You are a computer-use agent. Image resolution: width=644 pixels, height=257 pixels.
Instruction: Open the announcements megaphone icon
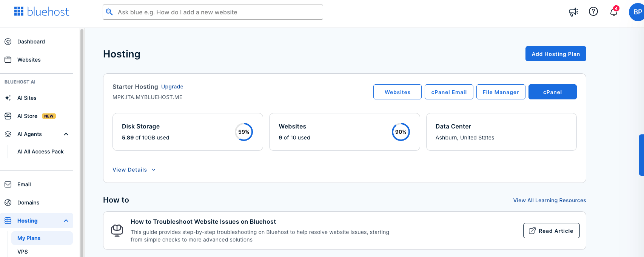[x=573, y=12]
